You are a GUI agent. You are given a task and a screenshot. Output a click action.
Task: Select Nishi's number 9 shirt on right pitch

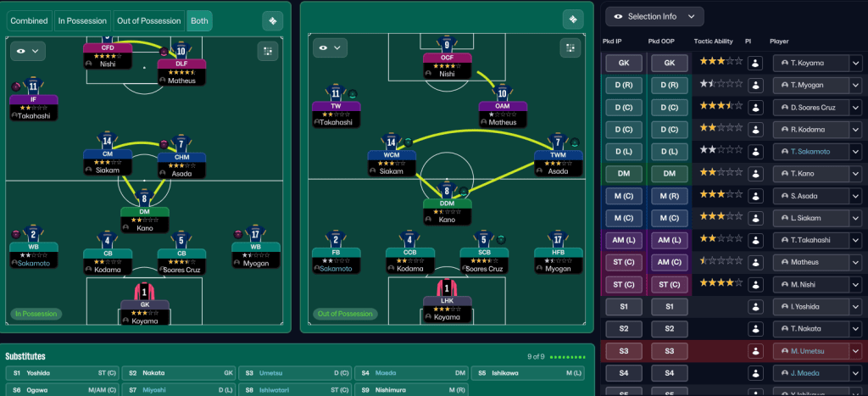[448, 46]
